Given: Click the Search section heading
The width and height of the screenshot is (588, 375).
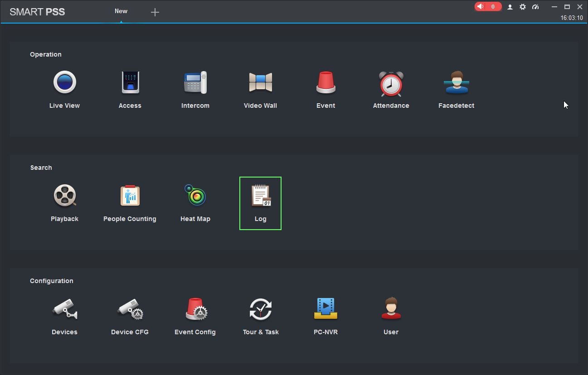Looking at the screenshot, I should [x=41, y=168].
